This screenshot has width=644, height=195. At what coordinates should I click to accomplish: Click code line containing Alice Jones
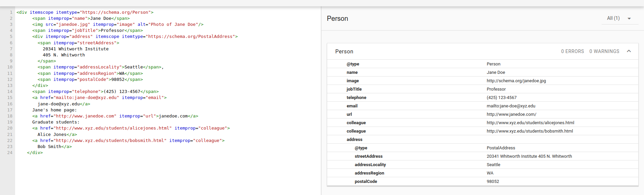tap(57, 135)
